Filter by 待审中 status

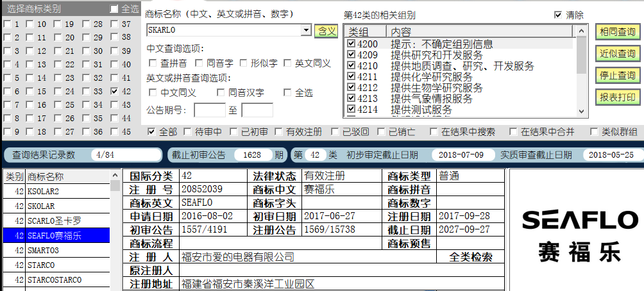tap(187, 132)
